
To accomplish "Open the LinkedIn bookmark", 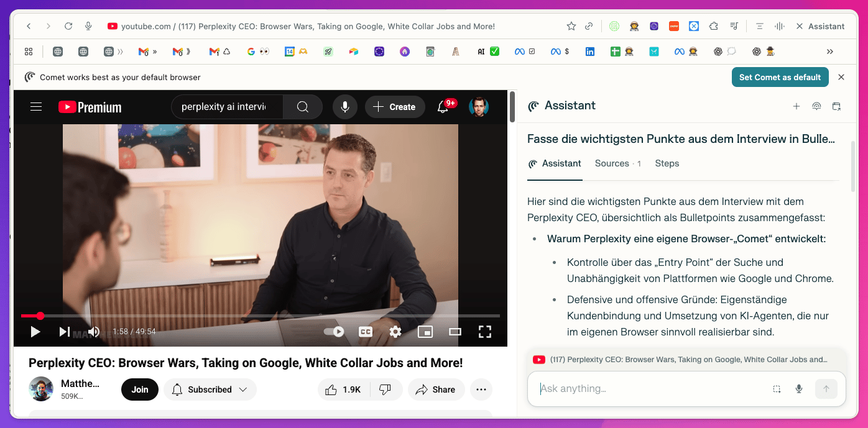I will point(590,52).
